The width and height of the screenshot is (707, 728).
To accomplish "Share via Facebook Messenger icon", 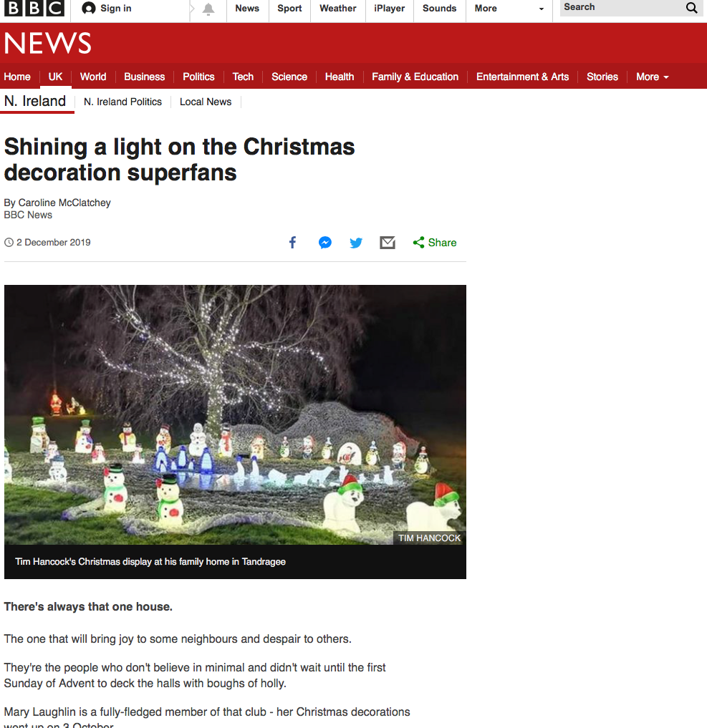I will (325, 243).
